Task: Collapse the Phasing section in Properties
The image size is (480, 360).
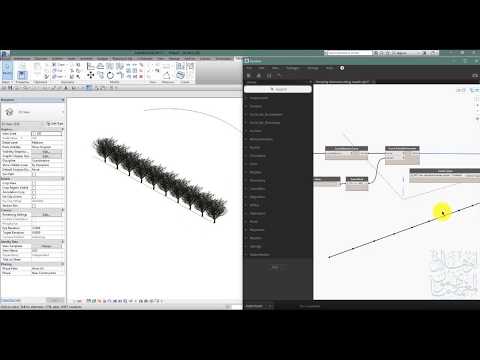Action: (62, 264)
